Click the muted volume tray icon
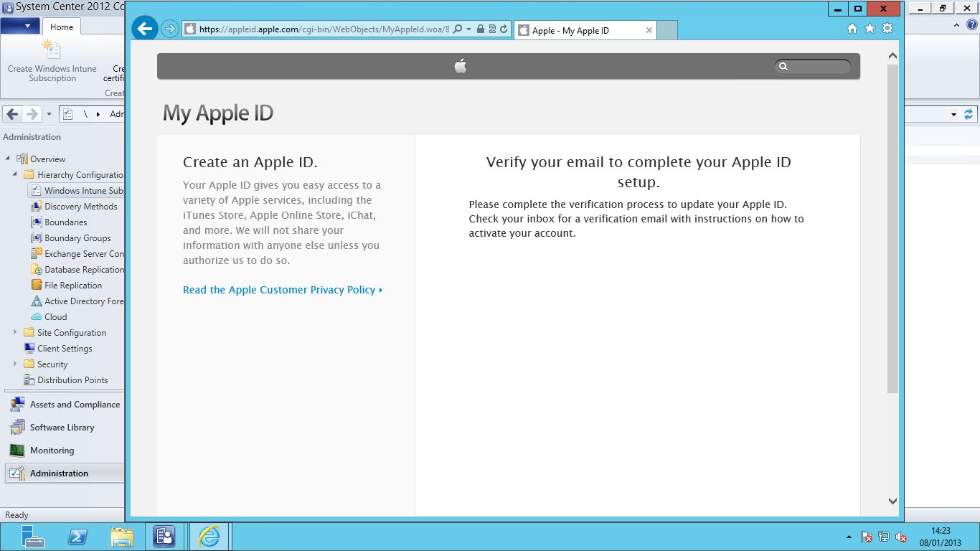The image size is (980, 551). click(x=902, y=537)
